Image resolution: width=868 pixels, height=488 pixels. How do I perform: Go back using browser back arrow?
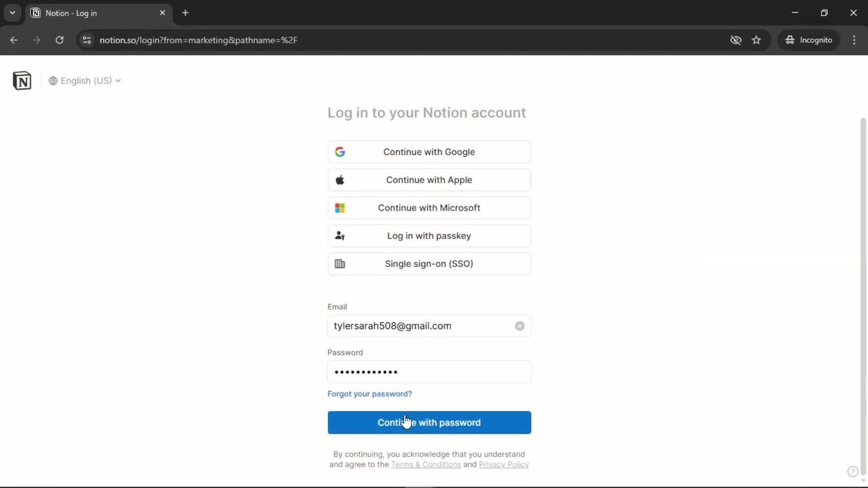point(14,40)
